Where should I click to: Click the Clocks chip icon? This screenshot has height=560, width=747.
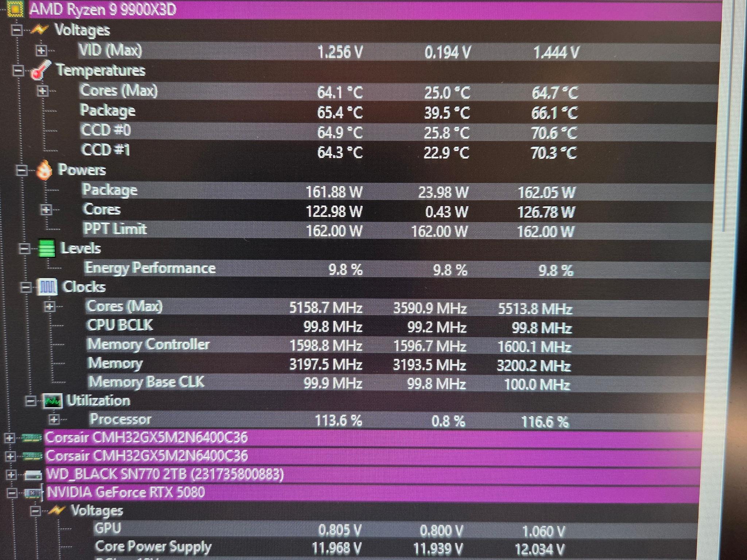click(48, 287)
